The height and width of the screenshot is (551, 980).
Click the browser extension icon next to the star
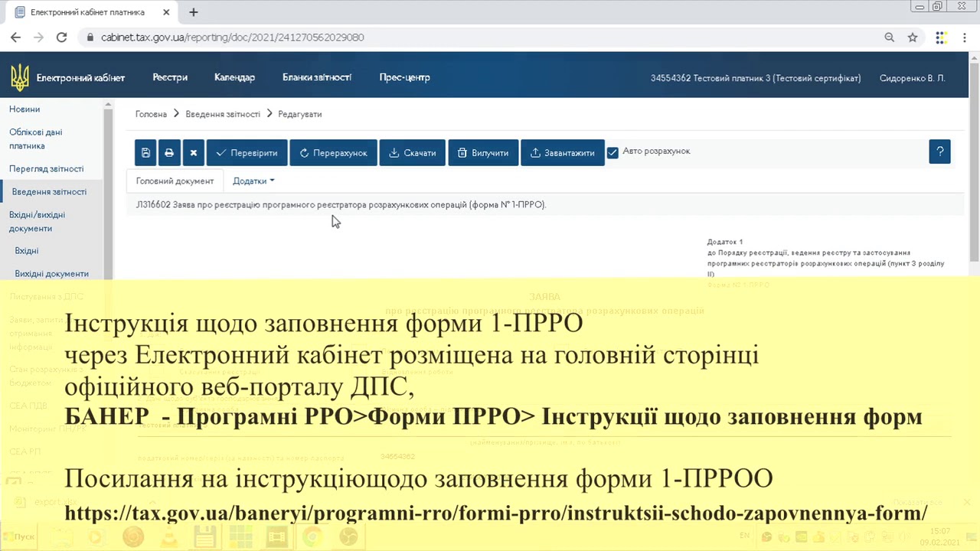pos(941,37)
